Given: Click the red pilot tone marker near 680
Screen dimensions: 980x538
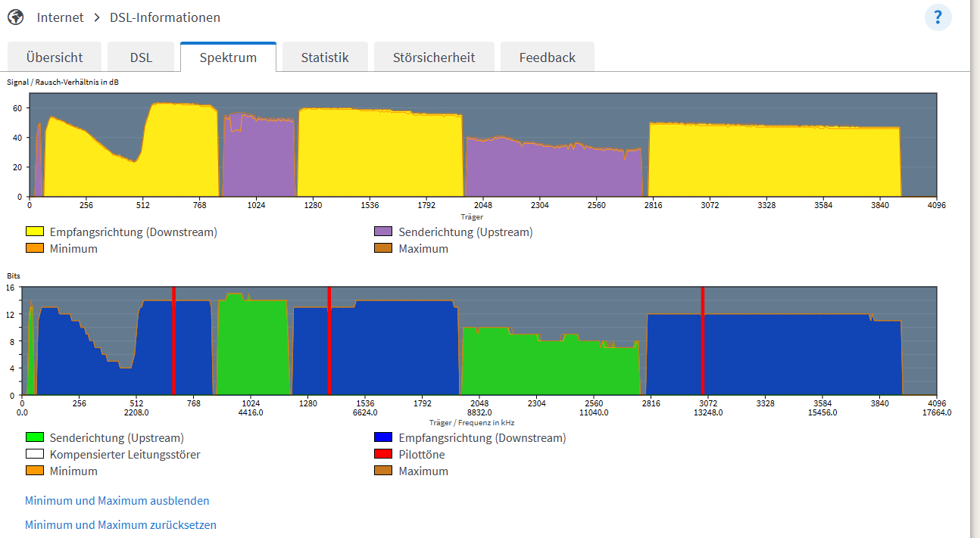Looking at the screenshot, I should pyautogui.click(x=173, y=341).
